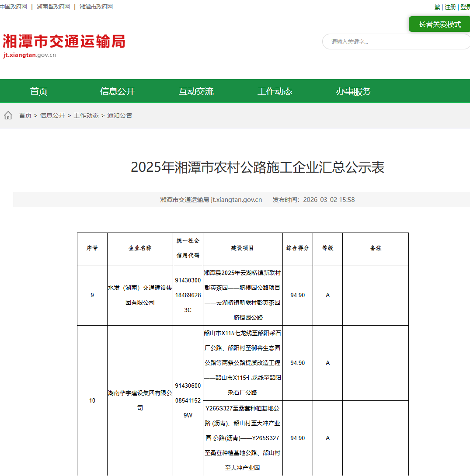Screen dimensions: 470x476
Task: Enable 长者关爱模式 elder care mode
Action: (x=439, y=24)
